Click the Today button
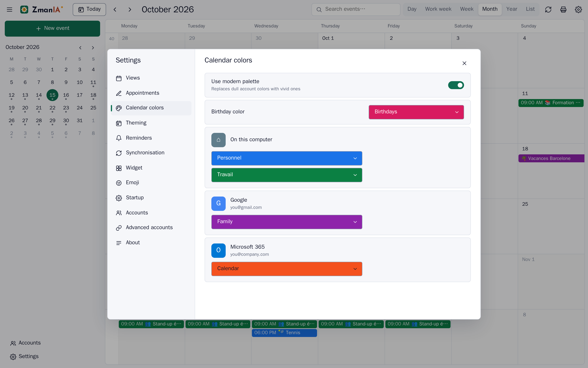Viewport: 588px width, 368px height. click(89, 10)
